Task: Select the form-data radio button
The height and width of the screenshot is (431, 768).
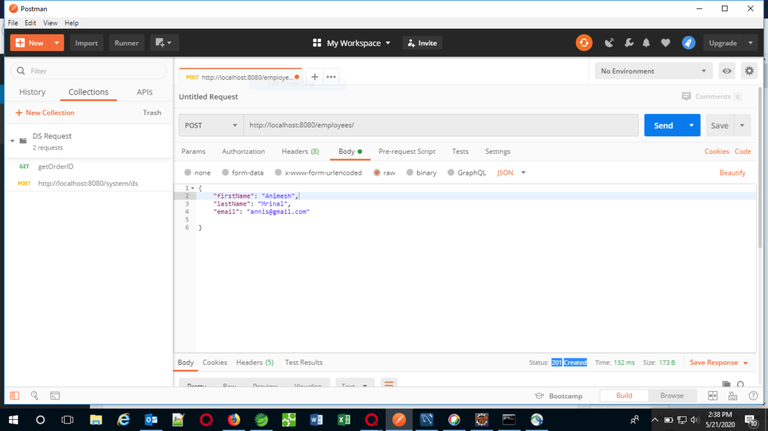Action: pos(225,172)
